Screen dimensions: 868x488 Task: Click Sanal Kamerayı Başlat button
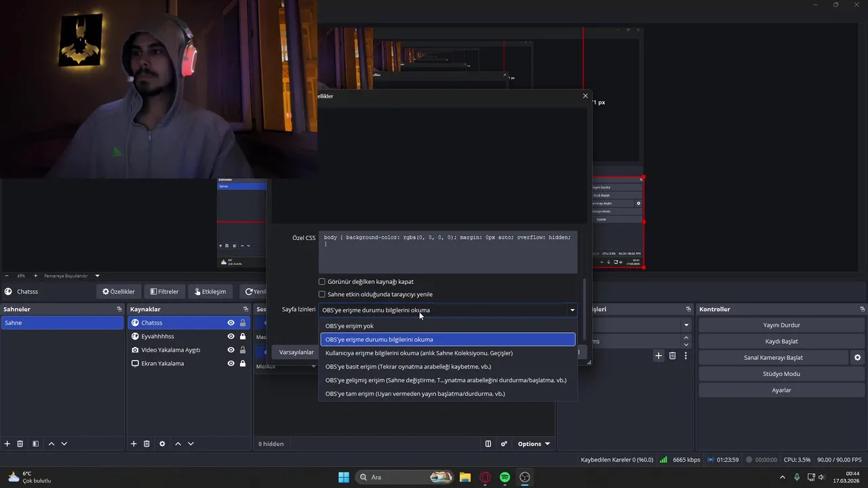click(773, 358)
